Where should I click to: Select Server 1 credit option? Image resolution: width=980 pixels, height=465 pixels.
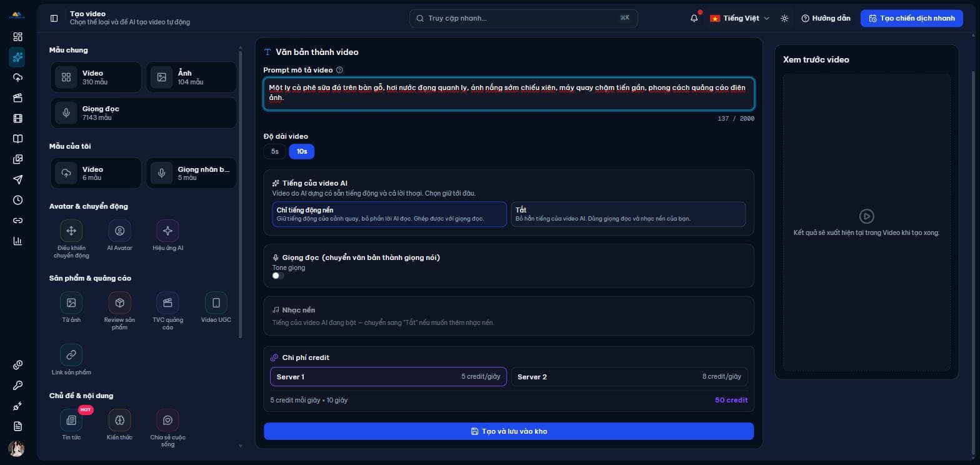pos(388,377)
